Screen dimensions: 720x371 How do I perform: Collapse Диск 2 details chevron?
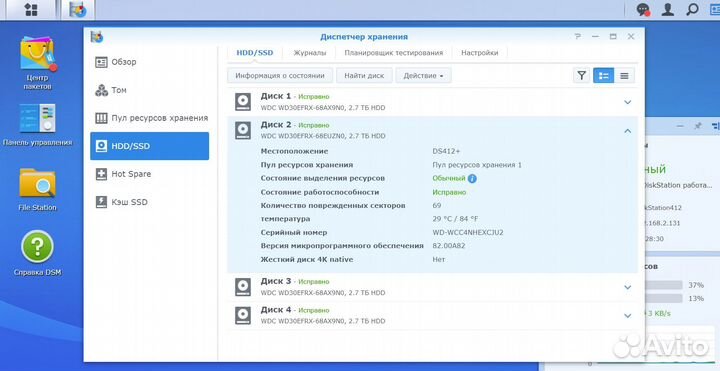(x=628, y=131)
